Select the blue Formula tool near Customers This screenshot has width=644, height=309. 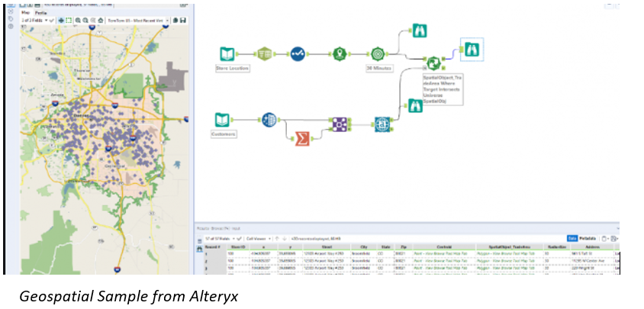[269, 120]
